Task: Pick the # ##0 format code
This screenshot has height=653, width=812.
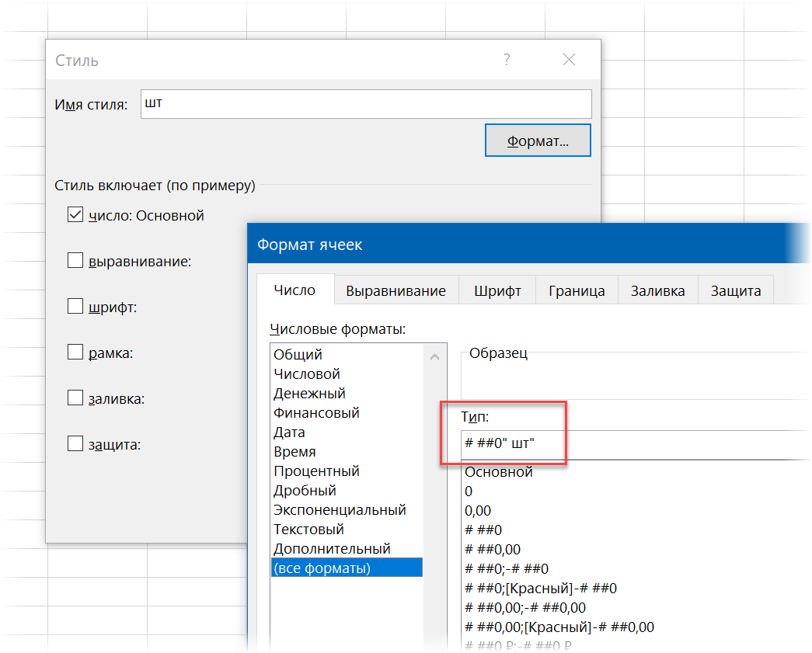Action: 483,530
